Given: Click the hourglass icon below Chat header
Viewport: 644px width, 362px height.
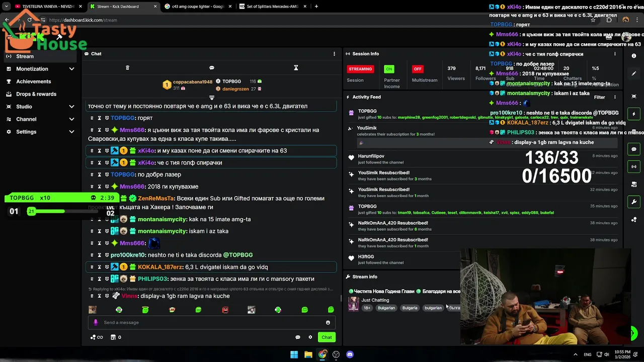Looking at the screenshot, I should coord(296,67).
